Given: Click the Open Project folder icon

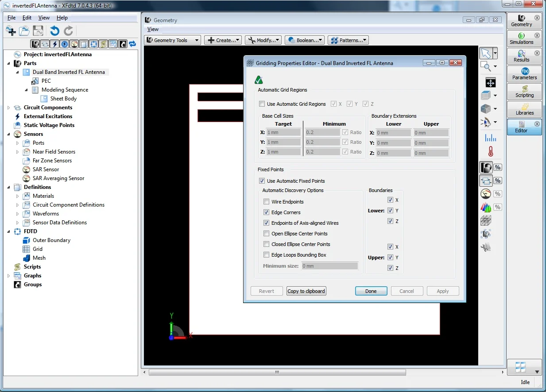Looking at the screenshot, I should [x=24, y=31].
